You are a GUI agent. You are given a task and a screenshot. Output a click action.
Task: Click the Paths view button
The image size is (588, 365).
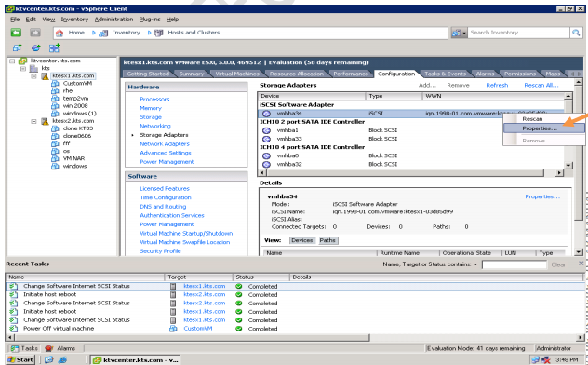tap(327, 240)
